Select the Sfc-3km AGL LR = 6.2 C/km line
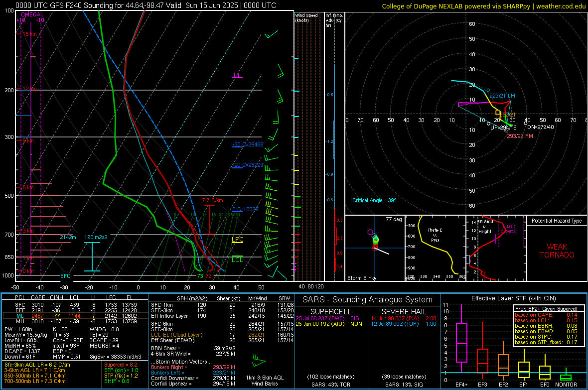The height and width of the screenshot is (390, 588). [37, 365]
